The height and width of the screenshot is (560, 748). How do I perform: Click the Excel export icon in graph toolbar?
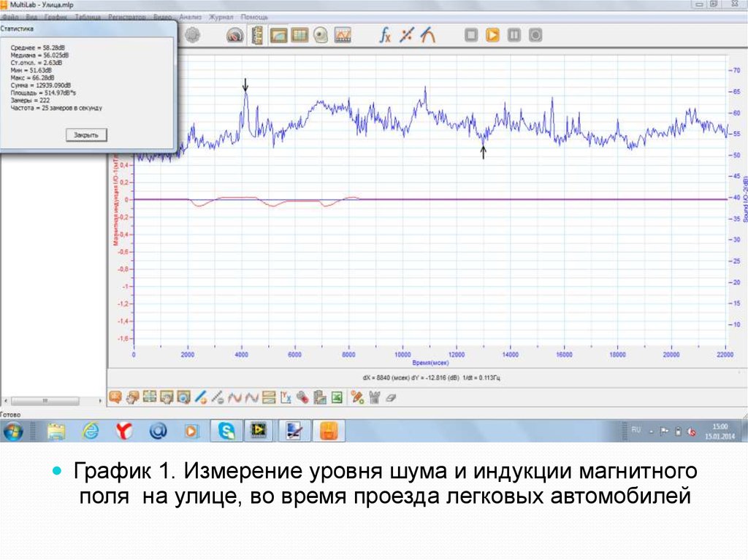[x=337, y=397]
